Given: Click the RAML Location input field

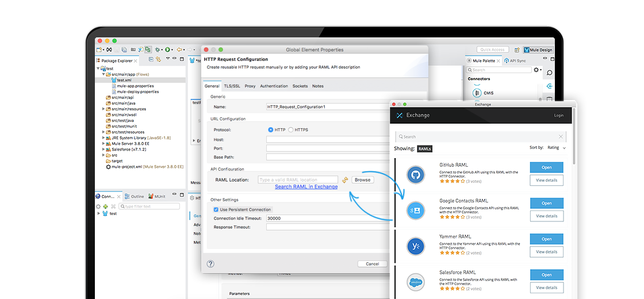Looking at the screenshot, I should [298, 180].
